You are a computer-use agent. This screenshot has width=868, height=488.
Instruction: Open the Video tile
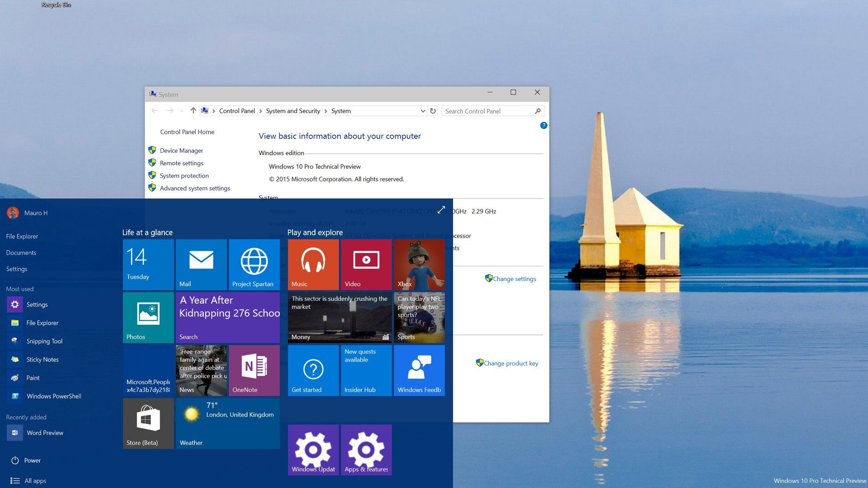point(366,264)
